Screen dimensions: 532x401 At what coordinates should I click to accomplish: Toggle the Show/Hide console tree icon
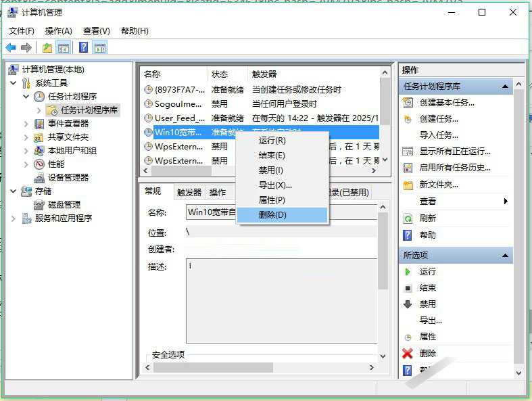[x=64, y=47]
